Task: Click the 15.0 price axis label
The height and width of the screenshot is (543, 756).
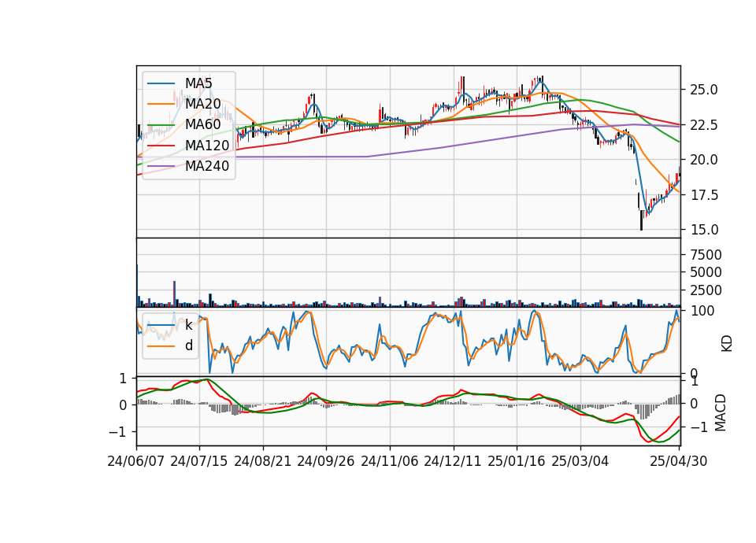Action: click(x=704, y=231)
